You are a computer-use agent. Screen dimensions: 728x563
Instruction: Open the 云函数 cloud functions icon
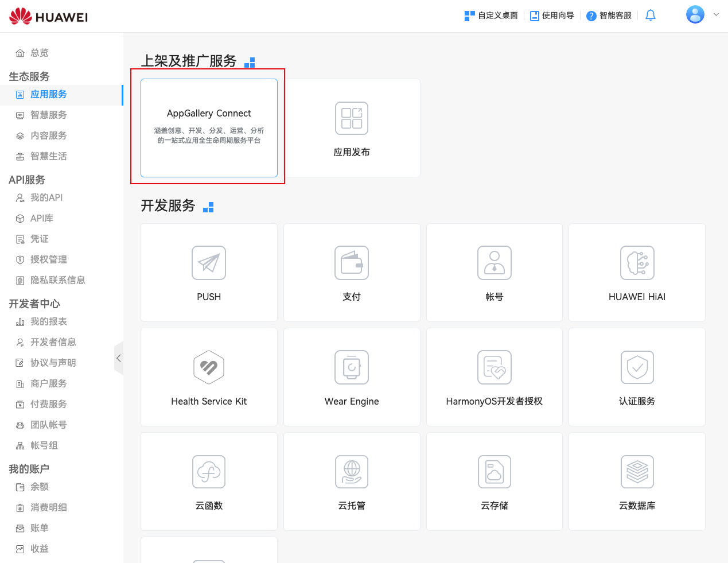(x=209, y=472)
